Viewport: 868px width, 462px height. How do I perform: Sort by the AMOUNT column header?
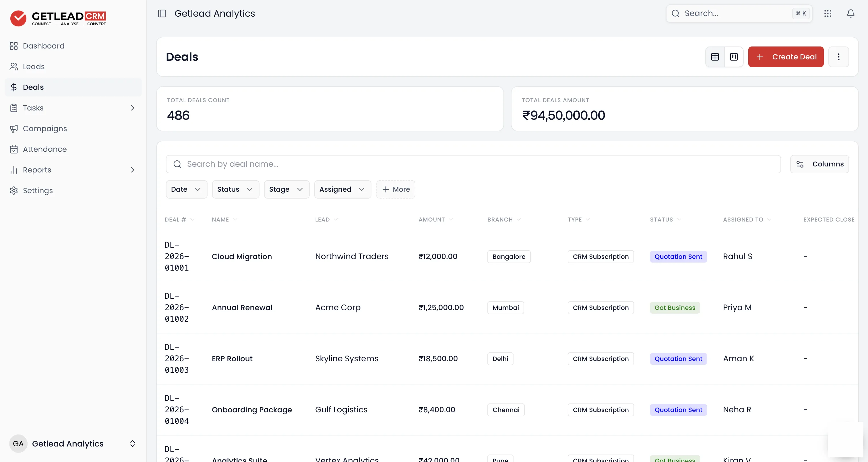click(x=435, y=220)
